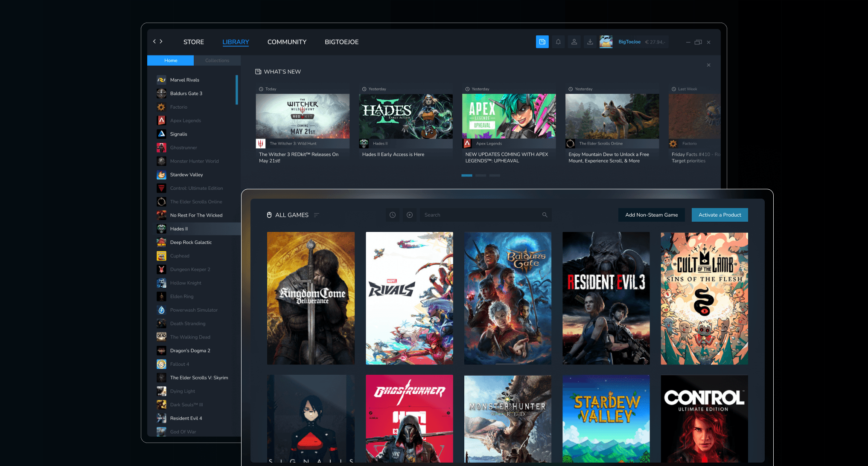This screenshot has height=466, width=868.
Task: Click the BigToeJoe profile avatar
Action: [x=606, y=42]
